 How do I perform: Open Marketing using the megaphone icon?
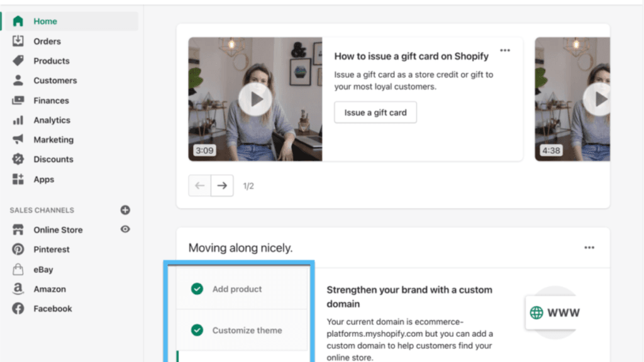point(18,140)
